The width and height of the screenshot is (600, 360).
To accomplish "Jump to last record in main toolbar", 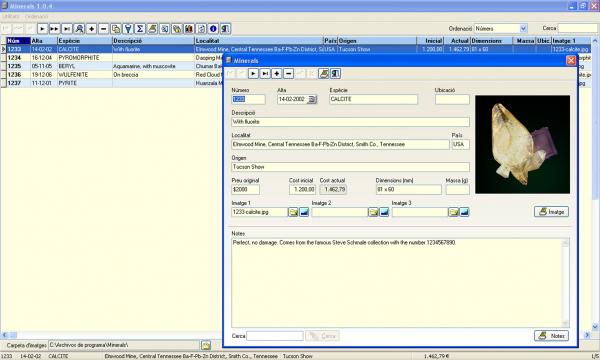I will pos(67,29).
